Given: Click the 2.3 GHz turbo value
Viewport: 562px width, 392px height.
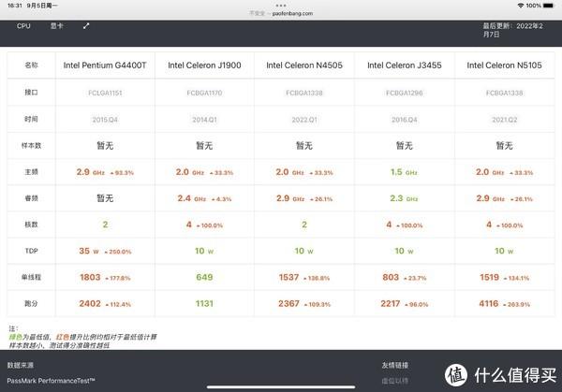Looking at the screenshot, I should (404, 198).
